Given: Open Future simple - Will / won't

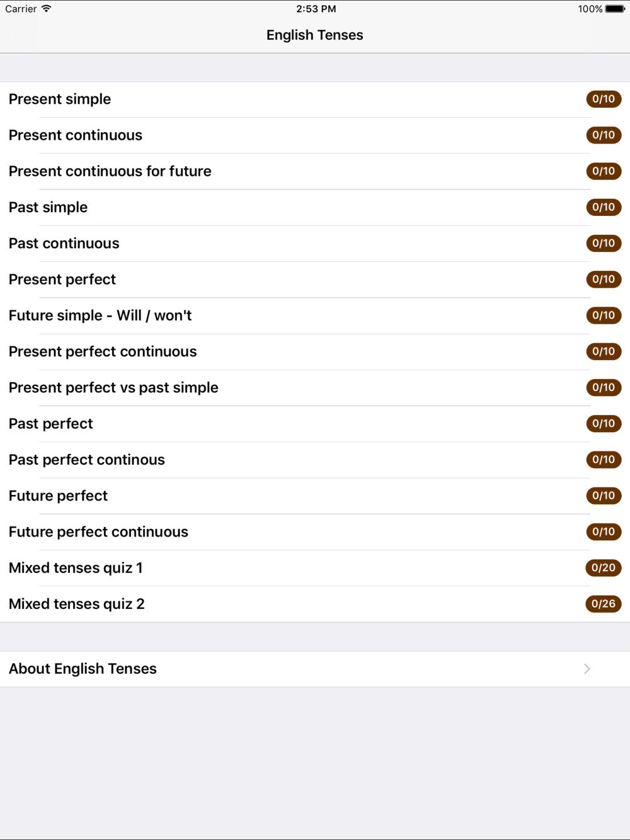Looking at the screenshot, I should point(100,315).
